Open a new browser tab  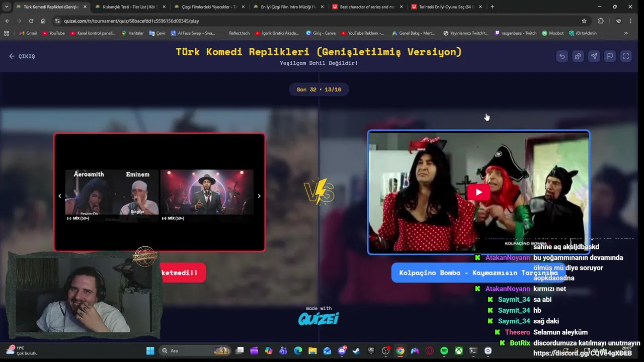point(492,7)
